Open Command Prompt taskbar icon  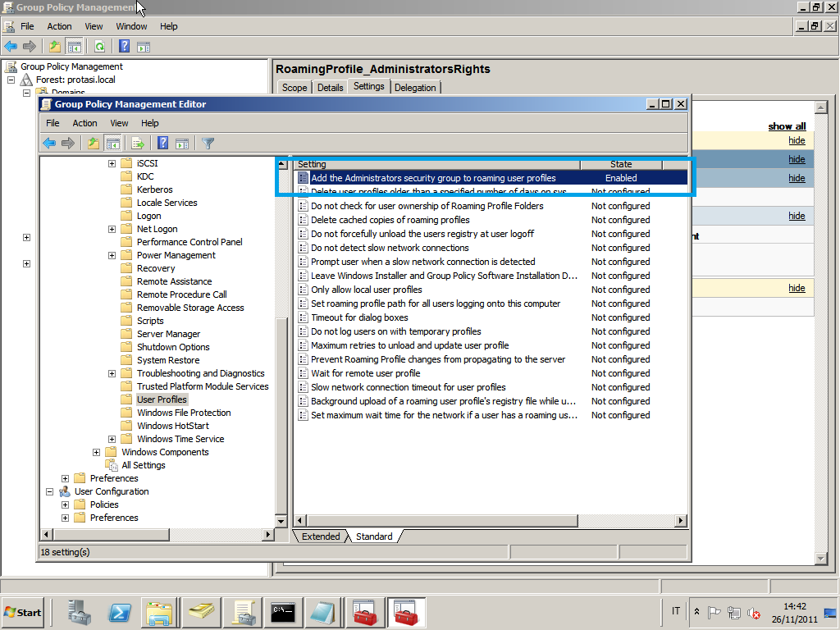(283, 612)
